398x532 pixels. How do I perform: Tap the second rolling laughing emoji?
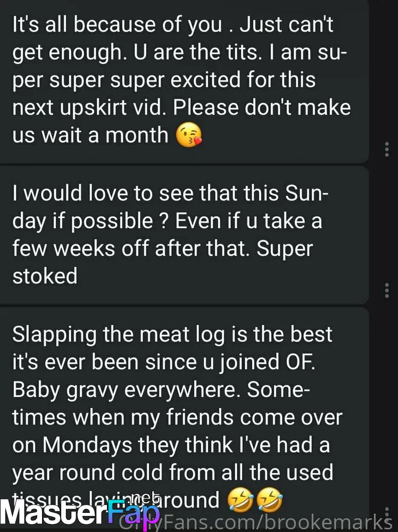(269, 500)
